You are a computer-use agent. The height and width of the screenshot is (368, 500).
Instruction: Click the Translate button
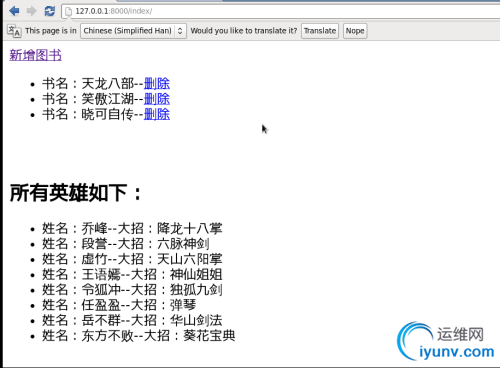(x=320, y=31)
